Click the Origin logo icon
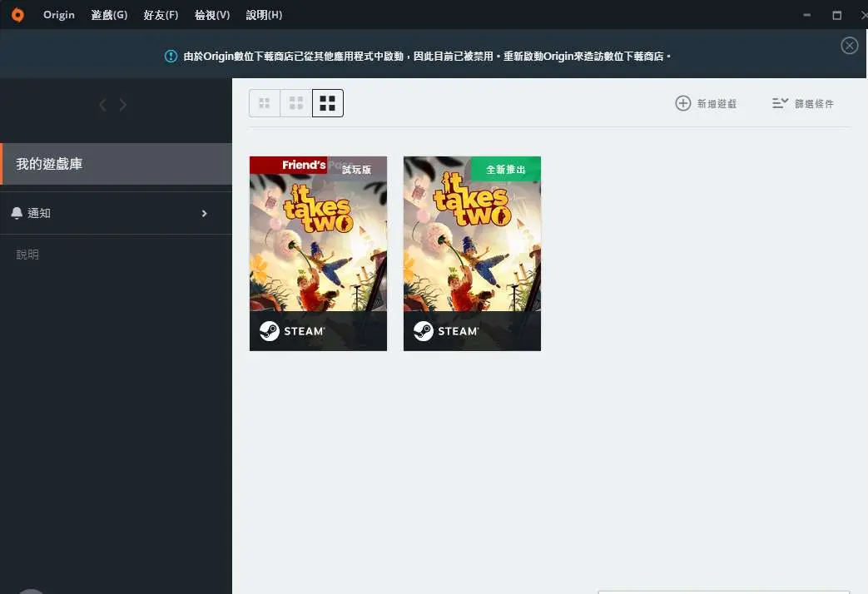 click(17, 15)
